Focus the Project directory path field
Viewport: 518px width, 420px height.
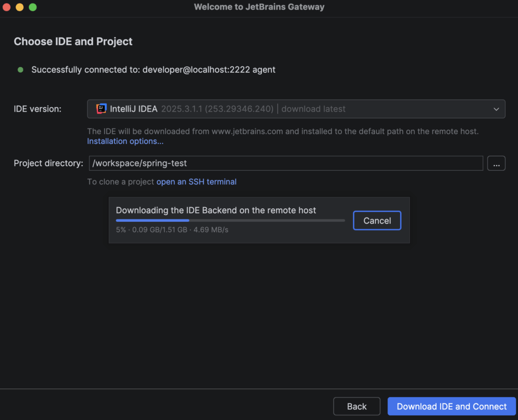[x=285, y=163]
